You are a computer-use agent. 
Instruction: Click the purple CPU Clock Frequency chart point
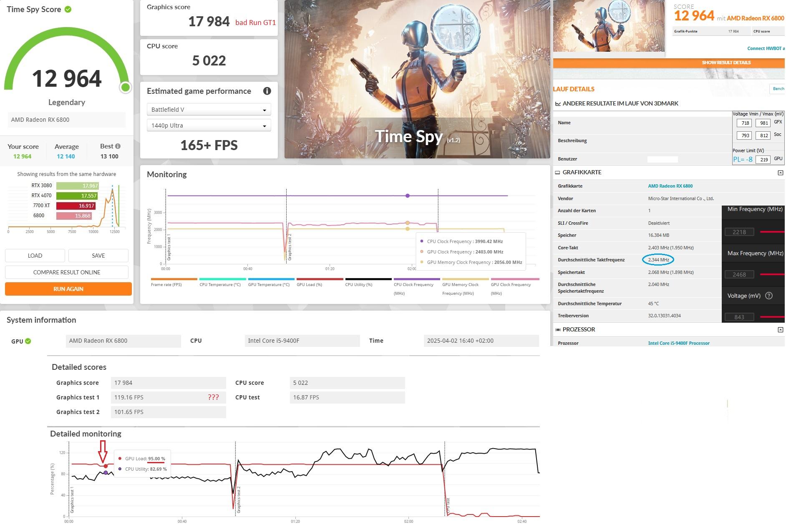[408, 196]
